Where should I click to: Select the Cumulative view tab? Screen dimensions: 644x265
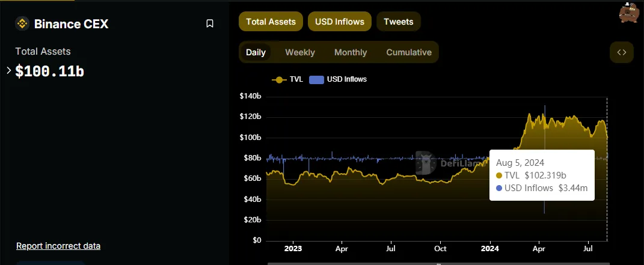pos(408,52)
